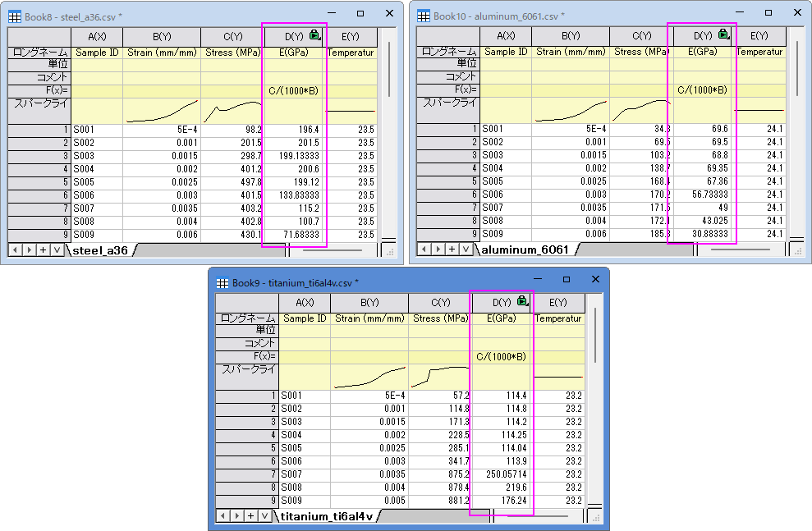
Task: Click Stress value 875.2 in Book9
Action: [x=440, y=474]
